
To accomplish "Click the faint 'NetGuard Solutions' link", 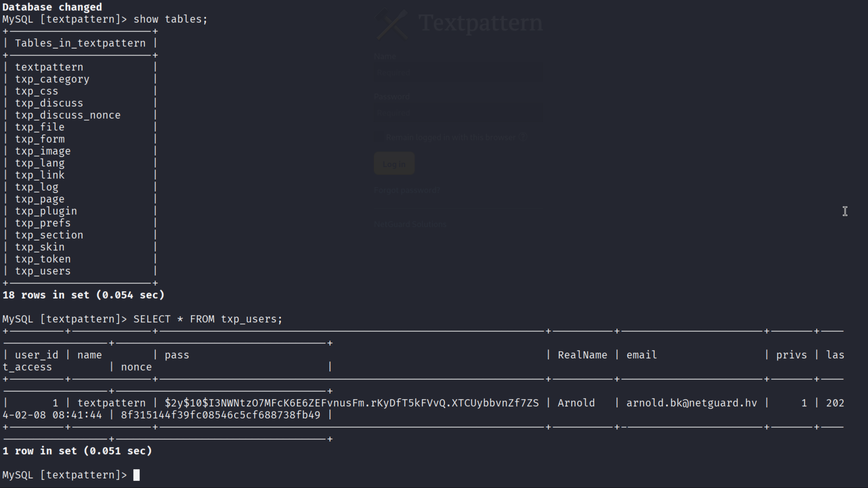I will [x=410, y=224].
